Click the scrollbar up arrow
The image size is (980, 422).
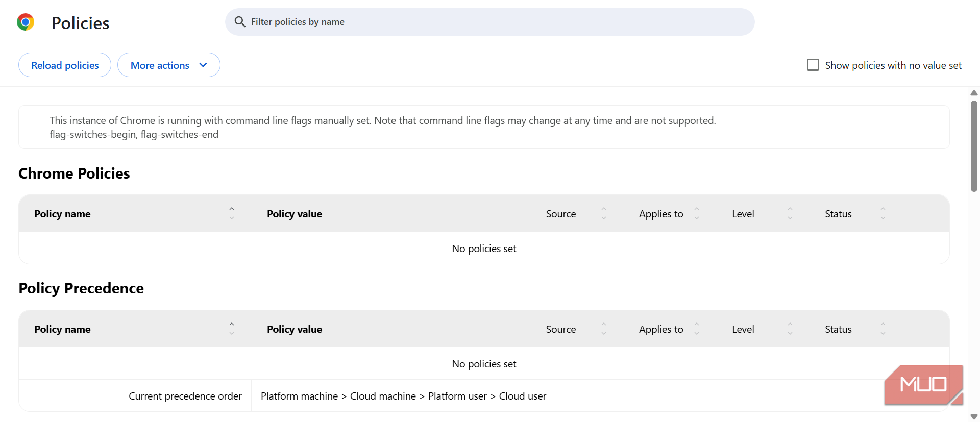tap(974, 93)
